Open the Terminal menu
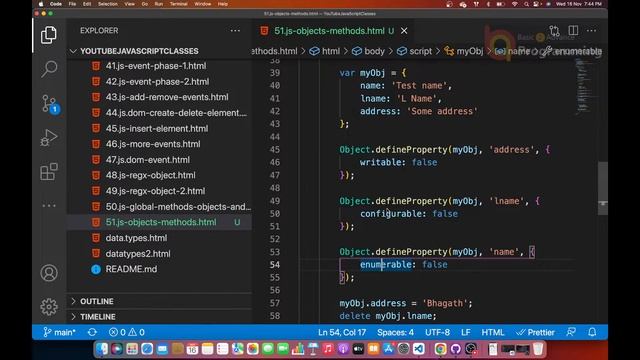 (x=178, y=4)
